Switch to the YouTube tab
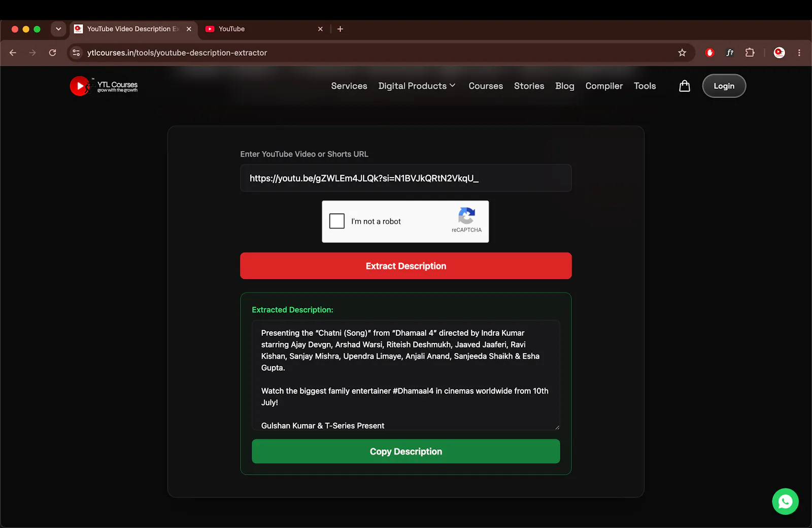This screenshot has width=812, height=528. point(263,29)
